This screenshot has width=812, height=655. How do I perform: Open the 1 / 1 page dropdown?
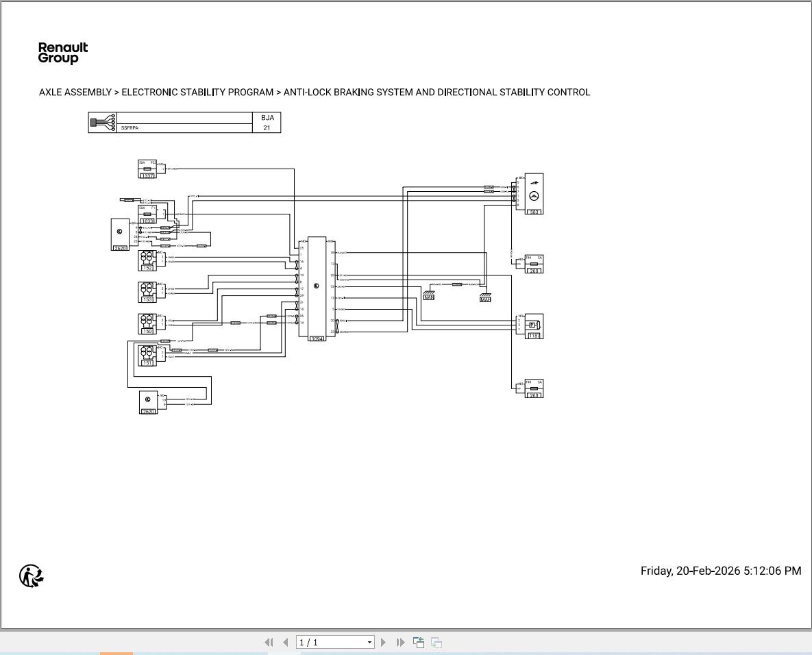[x=369, y=642]
